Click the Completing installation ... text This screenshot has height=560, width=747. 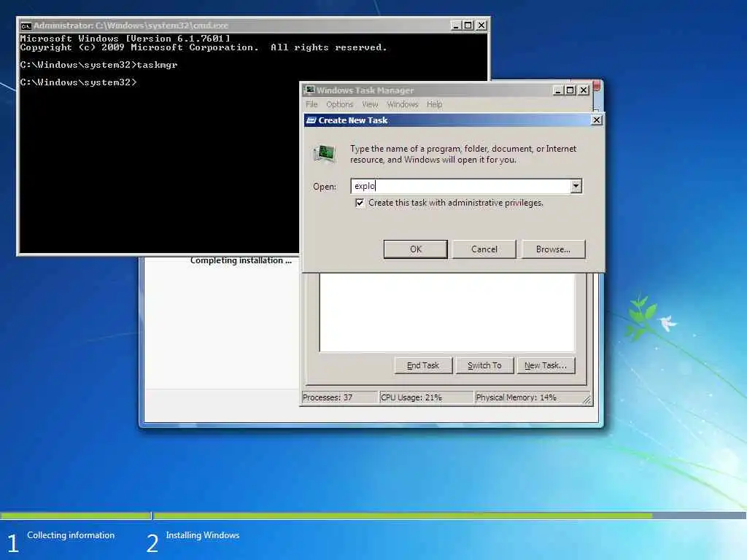click(241, 260)
